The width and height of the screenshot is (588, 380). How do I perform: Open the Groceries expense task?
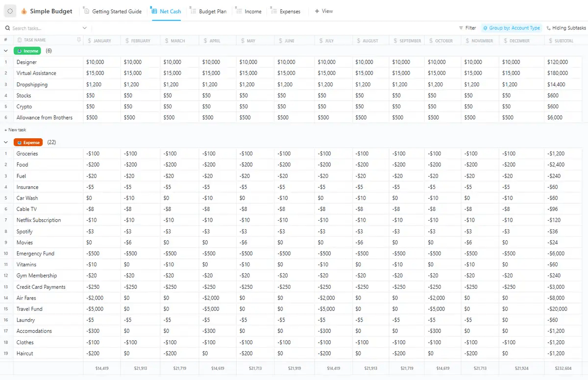tap(27, 153)
